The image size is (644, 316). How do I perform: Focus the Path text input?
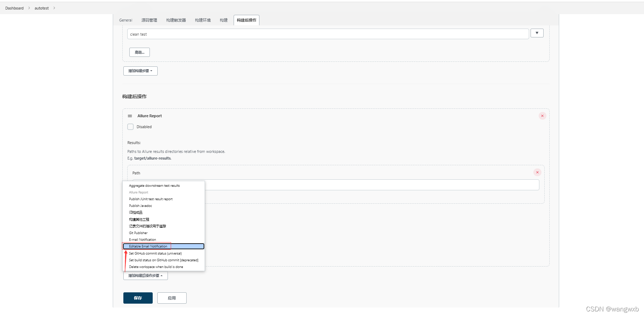(336, 185)
